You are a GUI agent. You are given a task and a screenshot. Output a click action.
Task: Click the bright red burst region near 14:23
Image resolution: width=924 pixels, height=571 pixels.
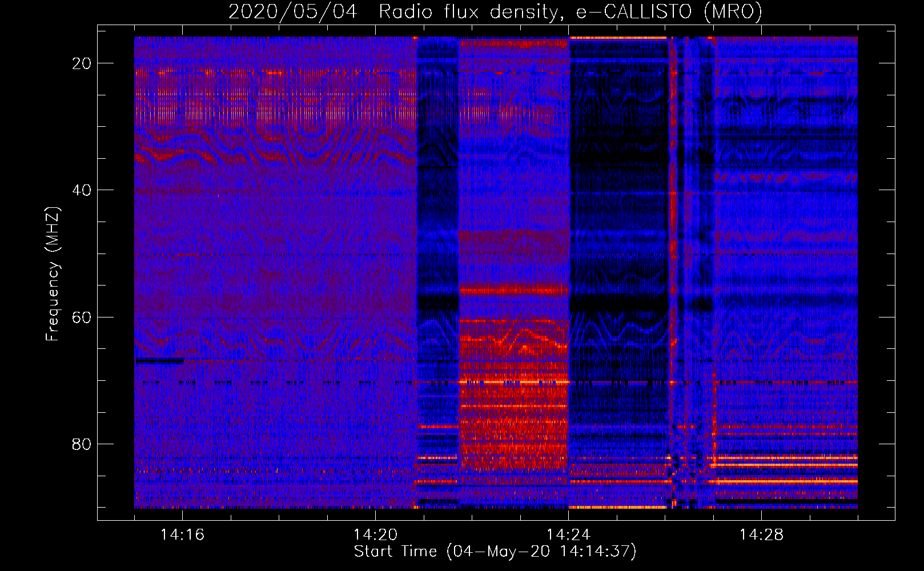pos(514,394)
